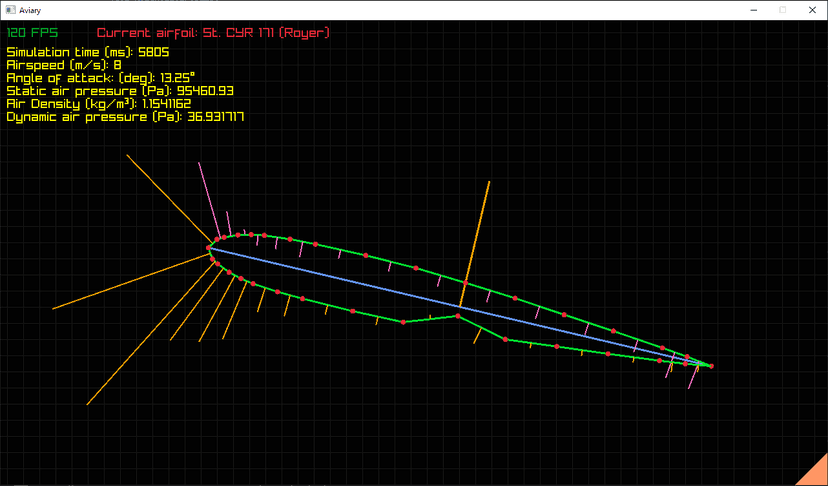Screen dimensions: 828x486
Task: Click the Angle of attack readout
Action: click(100, 78)
